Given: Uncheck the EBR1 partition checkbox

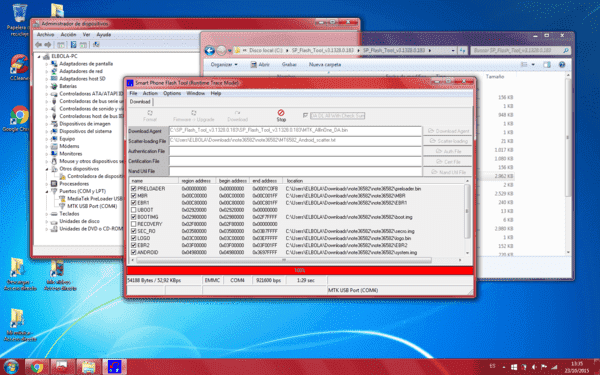Looking at the screenshot, I should [134, 203].
